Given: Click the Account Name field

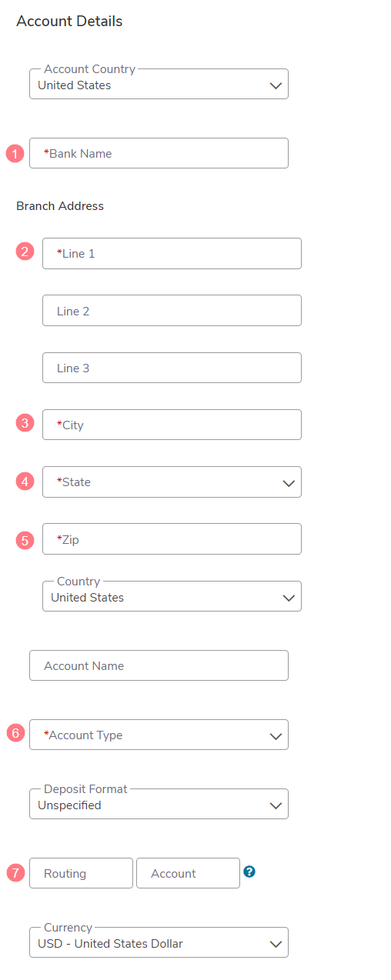Looking at the screenshot, I should point(159,665).
